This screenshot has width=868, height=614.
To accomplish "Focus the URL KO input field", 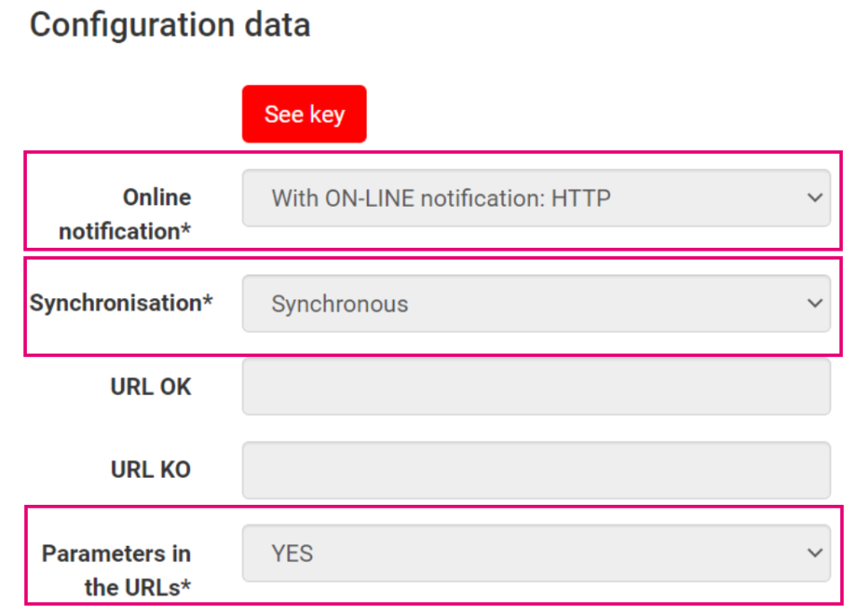I will point(536,470).
